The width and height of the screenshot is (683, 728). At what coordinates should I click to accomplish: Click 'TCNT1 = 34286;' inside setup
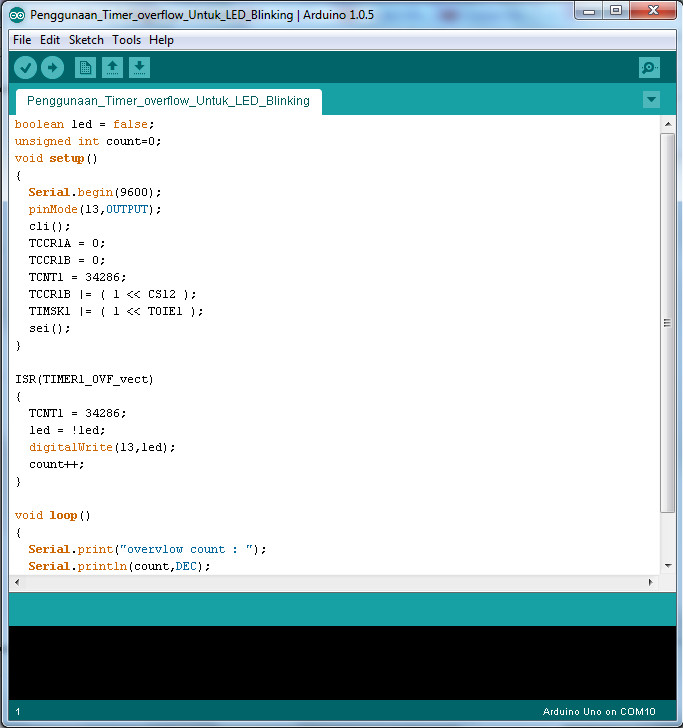77,277
